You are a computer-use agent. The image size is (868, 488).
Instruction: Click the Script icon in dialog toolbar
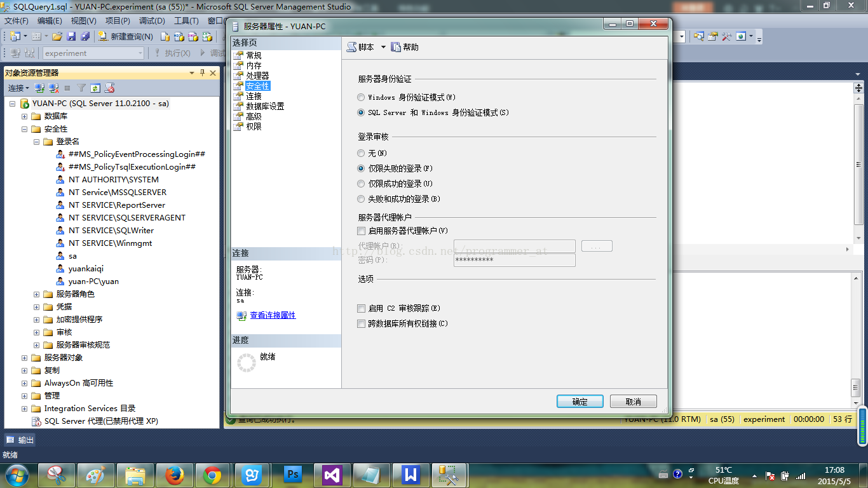352,47
